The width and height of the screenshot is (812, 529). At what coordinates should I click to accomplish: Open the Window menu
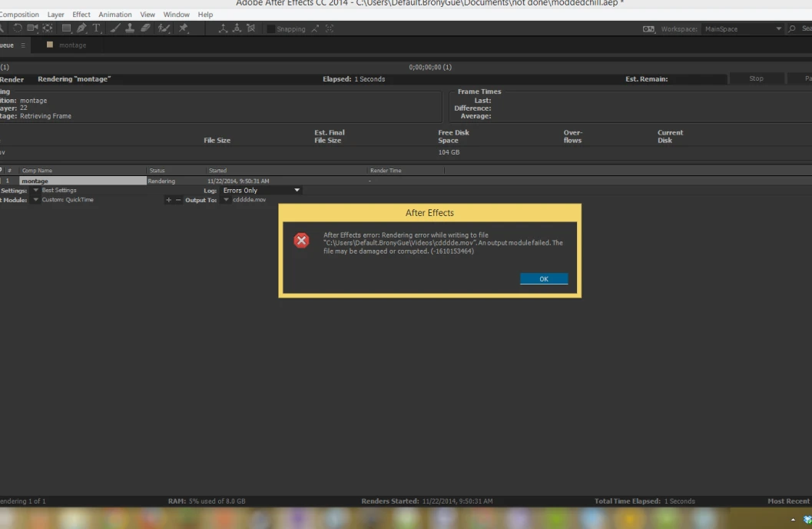[x=177, y=15]
